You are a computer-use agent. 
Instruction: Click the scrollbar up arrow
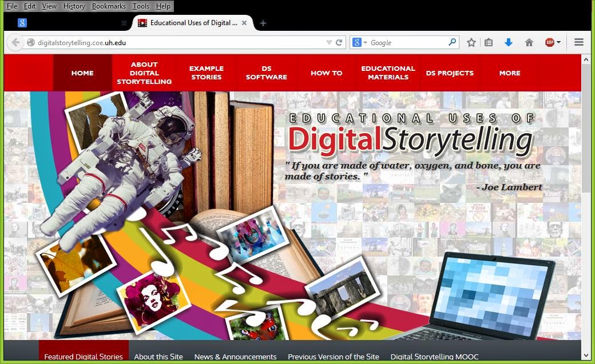coord(586,59)
